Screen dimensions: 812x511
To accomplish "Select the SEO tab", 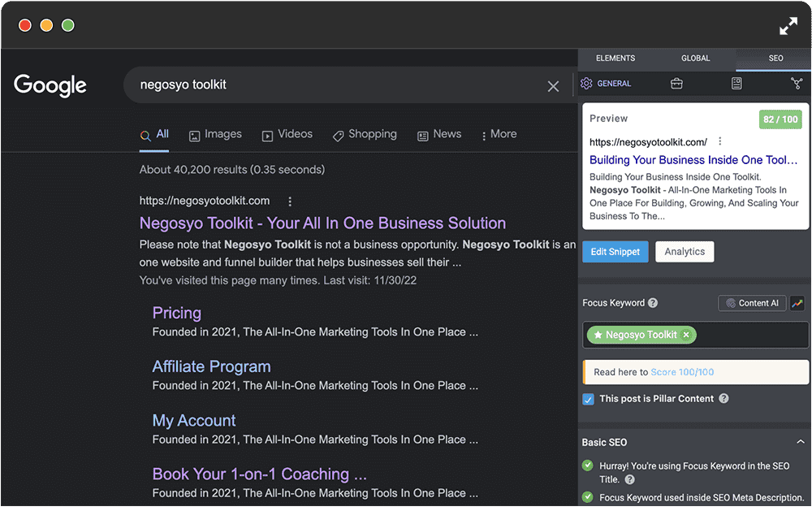I will tap(775, 58).
